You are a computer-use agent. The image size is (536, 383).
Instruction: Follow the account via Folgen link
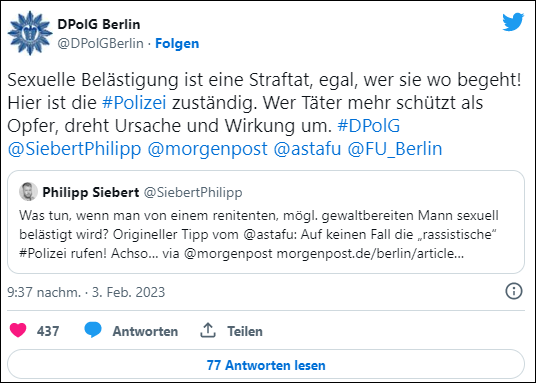click(x=177, y=43)
